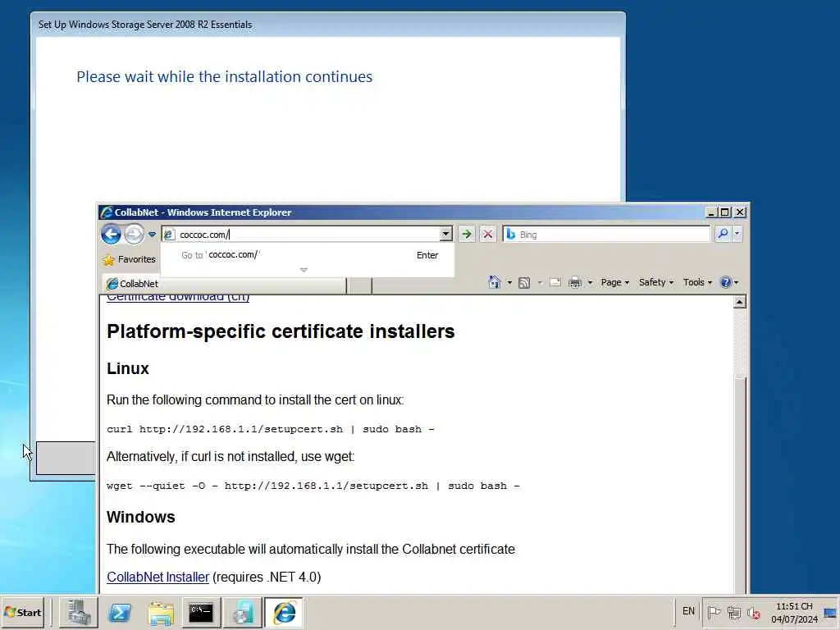Maximize the Internet Explorer window
The width and height of the screenshot is (840, 630).
(725, 212)
